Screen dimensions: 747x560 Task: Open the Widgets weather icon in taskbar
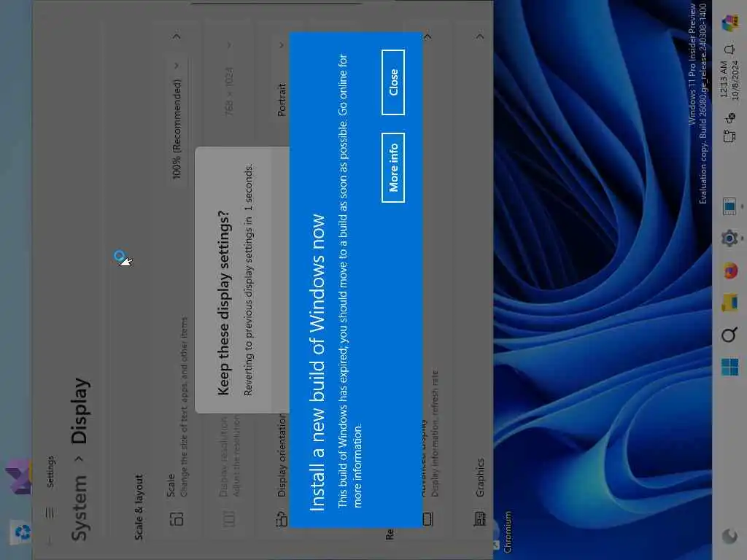(729, 536)
